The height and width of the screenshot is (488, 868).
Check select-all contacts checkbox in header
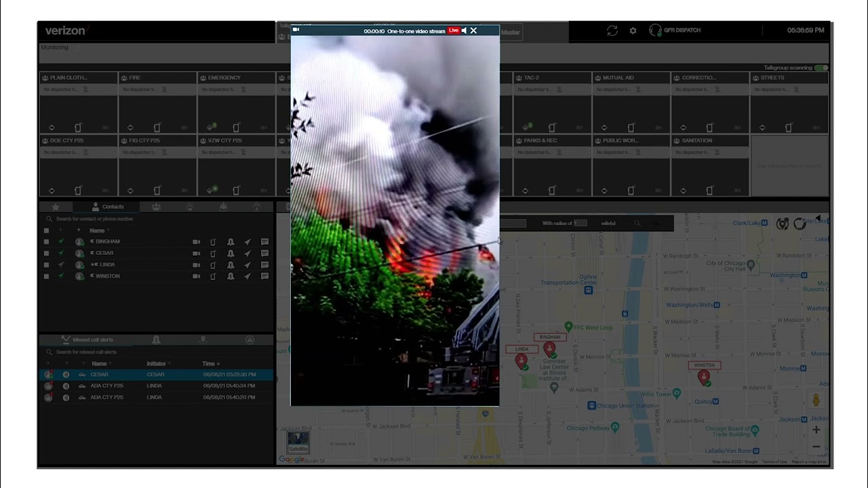[x=46, y=230]
